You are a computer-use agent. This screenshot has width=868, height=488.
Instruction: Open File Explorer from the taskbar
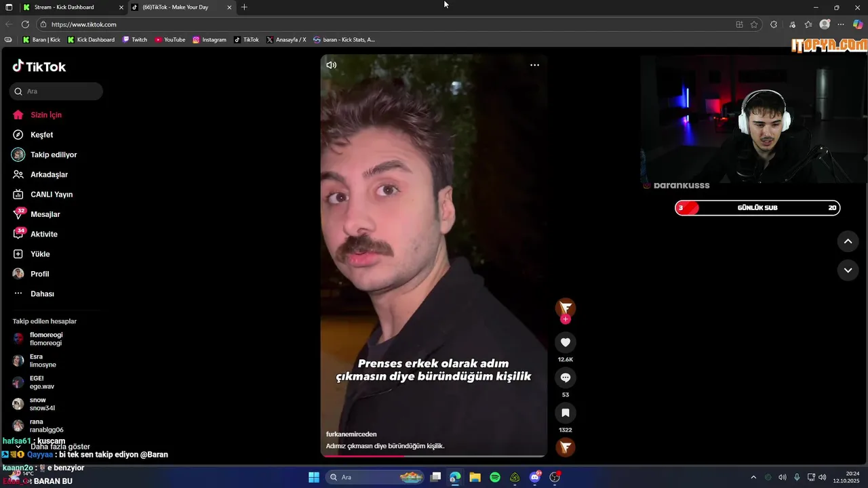point(475,477)
